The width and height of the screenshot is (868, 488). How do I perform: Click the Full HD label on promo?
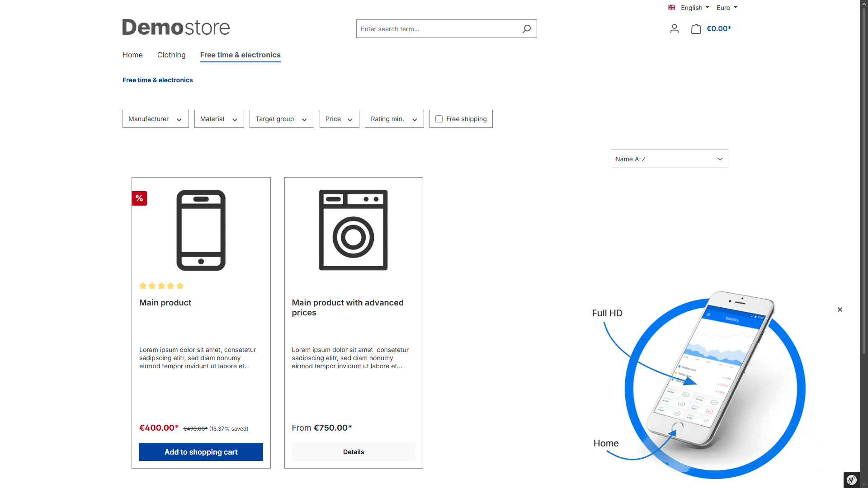[x=607, y=313]
